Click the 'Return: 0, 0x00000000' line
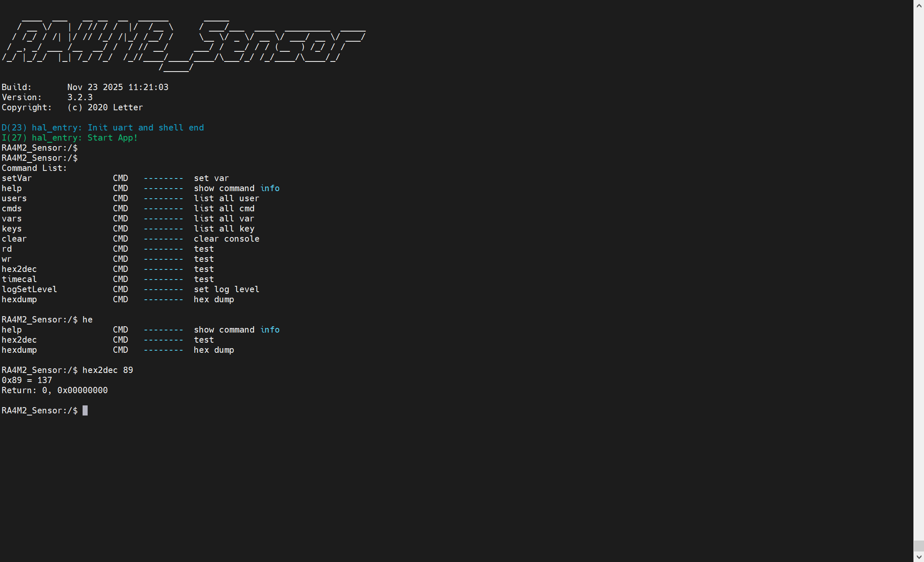 tap(55, 390)
